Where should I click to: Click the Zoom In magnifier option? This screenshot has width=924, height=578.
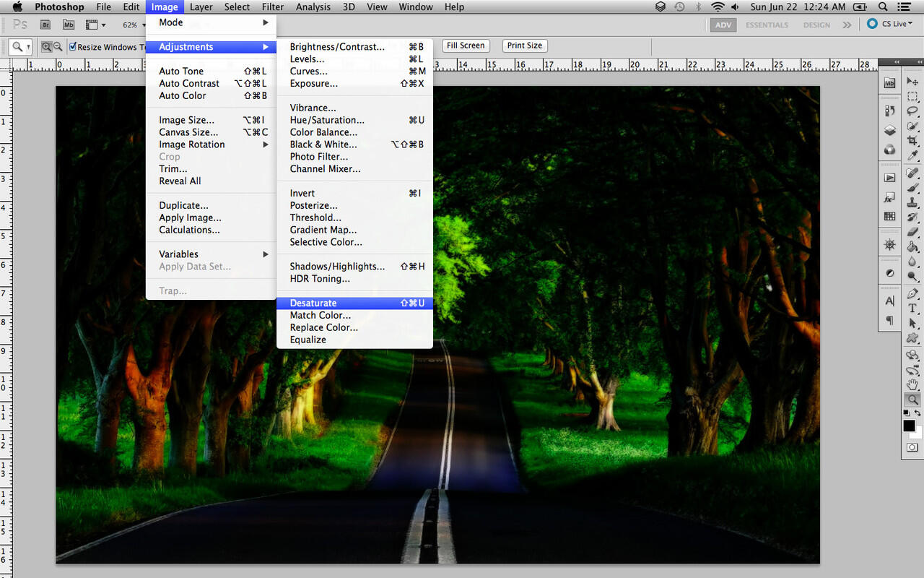[47, 46]
